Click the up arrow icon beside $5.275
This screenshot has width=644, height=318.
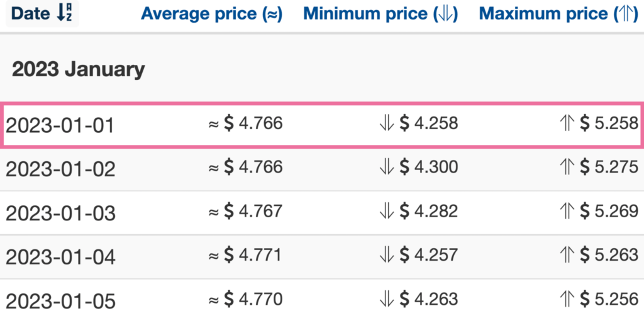pos(568,167)
